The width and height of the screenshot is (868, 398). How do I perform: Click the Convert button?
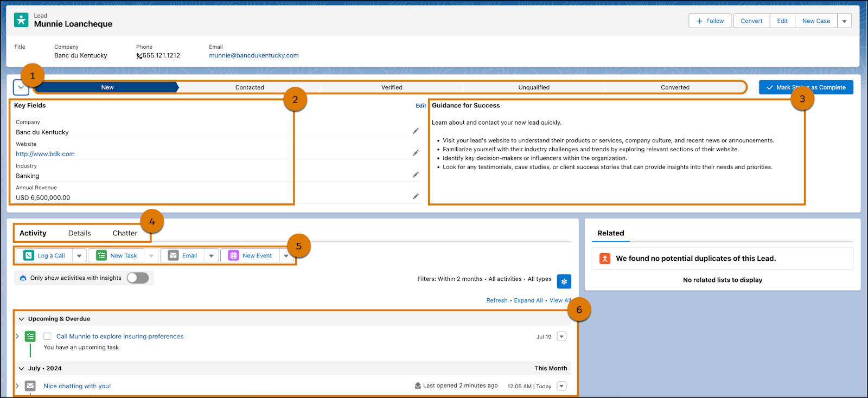pos(751,21)
